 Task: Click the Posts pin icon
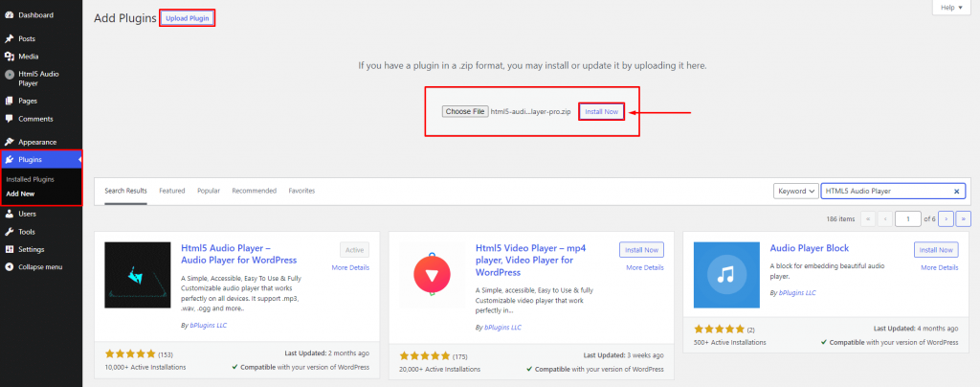[x=10, y=38]
